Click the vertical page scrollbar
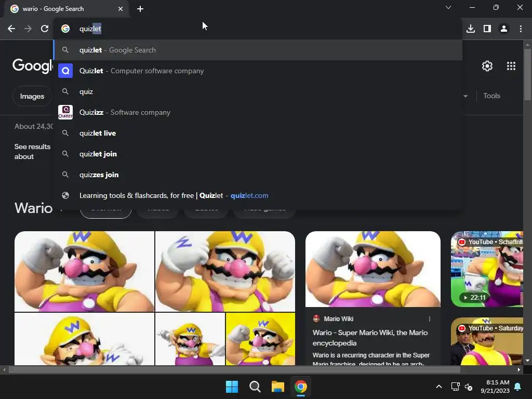The image size is (532, 399). [x=527, y=75]
